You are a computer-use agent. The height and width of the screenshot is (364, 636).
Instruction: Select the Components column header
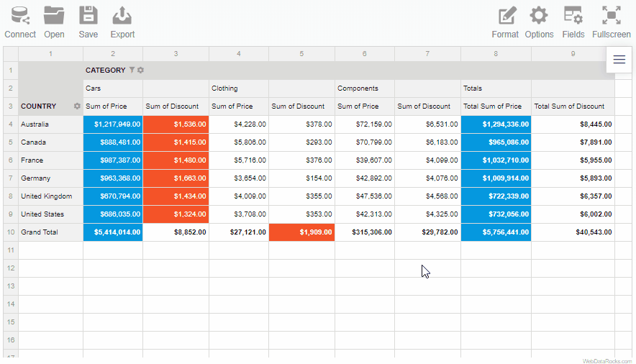point(358,88)
